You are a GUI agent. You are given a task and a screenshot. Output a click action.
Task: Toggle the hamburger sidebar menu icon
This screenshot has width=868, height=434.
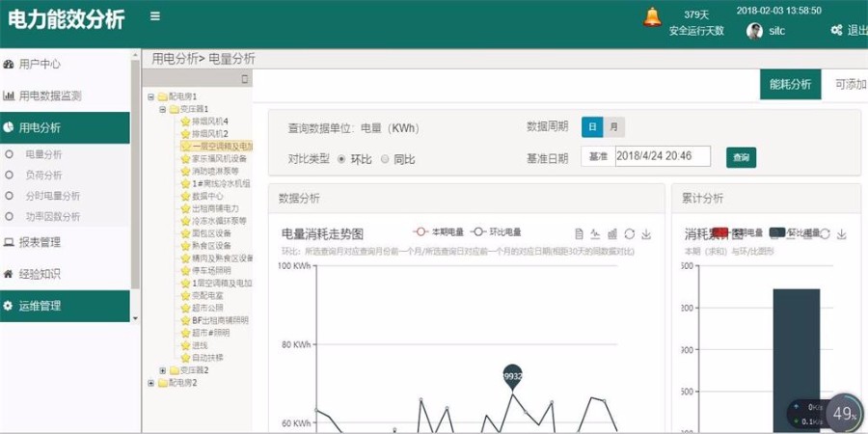tap(155, 16)
